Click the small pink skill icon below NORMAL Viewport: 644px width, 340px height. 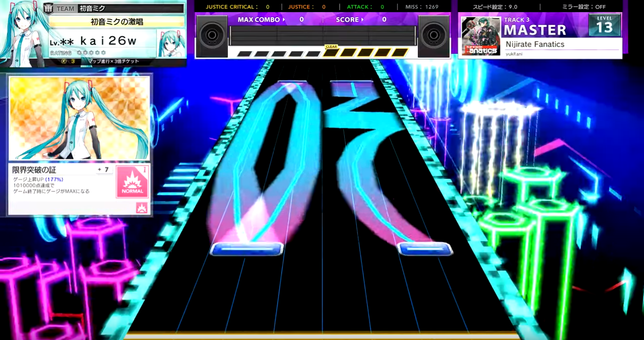coord(142,208)
